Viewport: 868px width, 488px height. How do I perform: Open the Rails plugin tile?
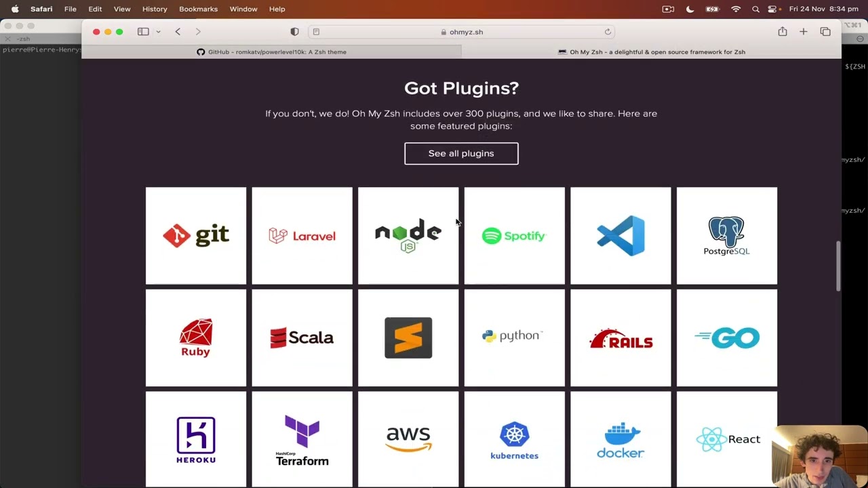pos(620,338)
